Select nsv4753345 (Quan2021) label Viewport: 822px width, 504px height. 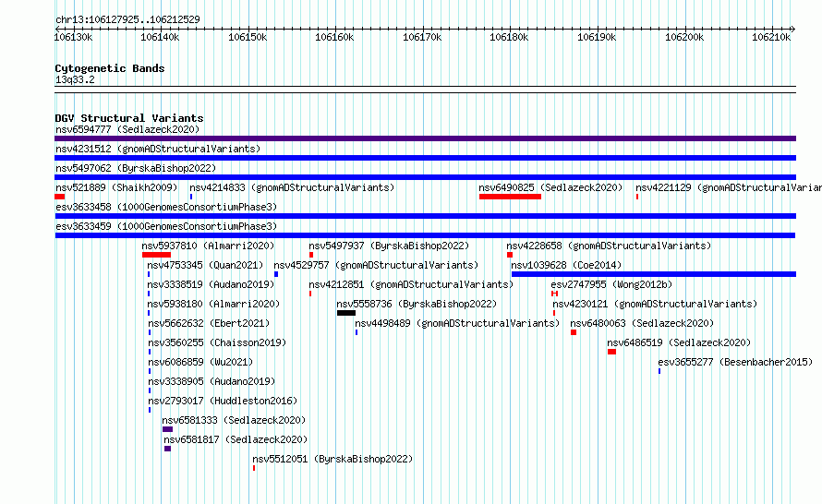[205, 265]
